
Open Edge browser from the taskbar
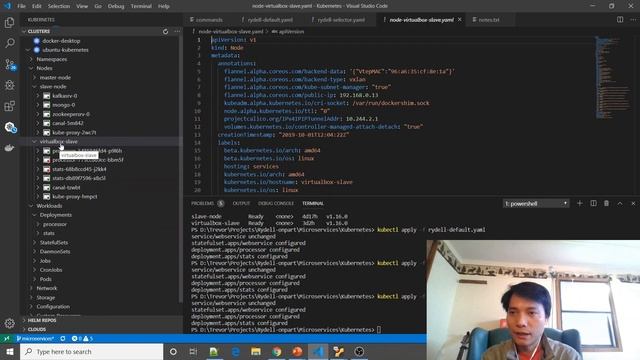(236, 351)
